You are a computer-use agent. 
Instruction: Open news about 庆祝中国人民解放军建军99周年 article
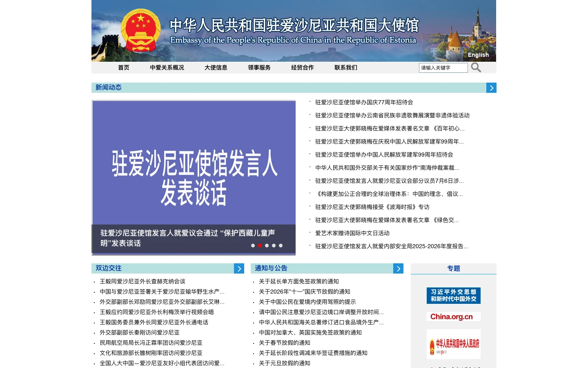click(x=390, y=142)
